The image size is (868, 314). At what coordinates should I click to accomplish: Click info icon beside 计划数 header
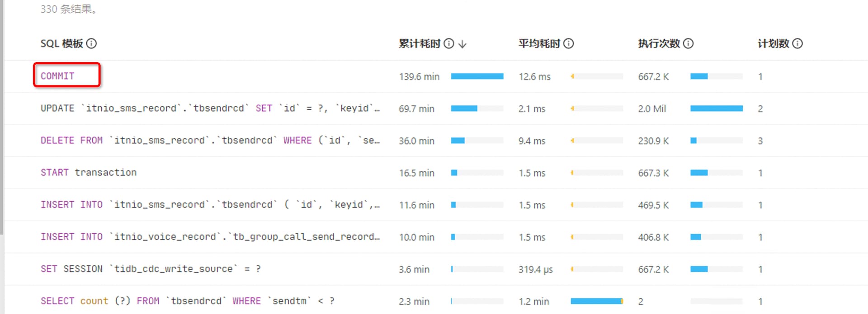(x=797, y=43)
